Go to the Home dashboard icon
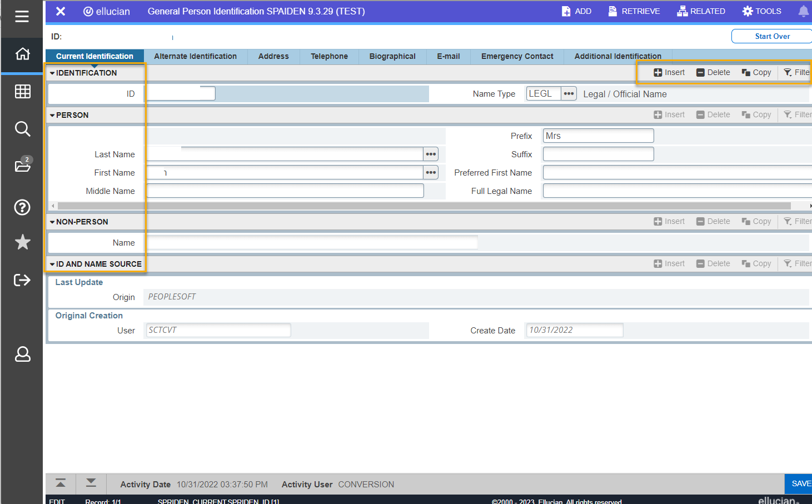Image resolution: width=812 pixels, height=504 pixels. 22,54
